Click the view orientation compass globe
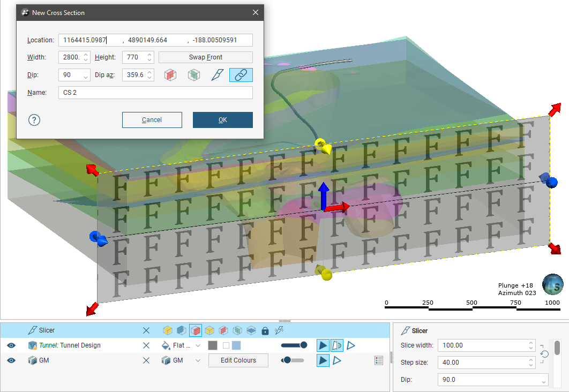The height and width of the screenshot is (392, 569). 552,284
